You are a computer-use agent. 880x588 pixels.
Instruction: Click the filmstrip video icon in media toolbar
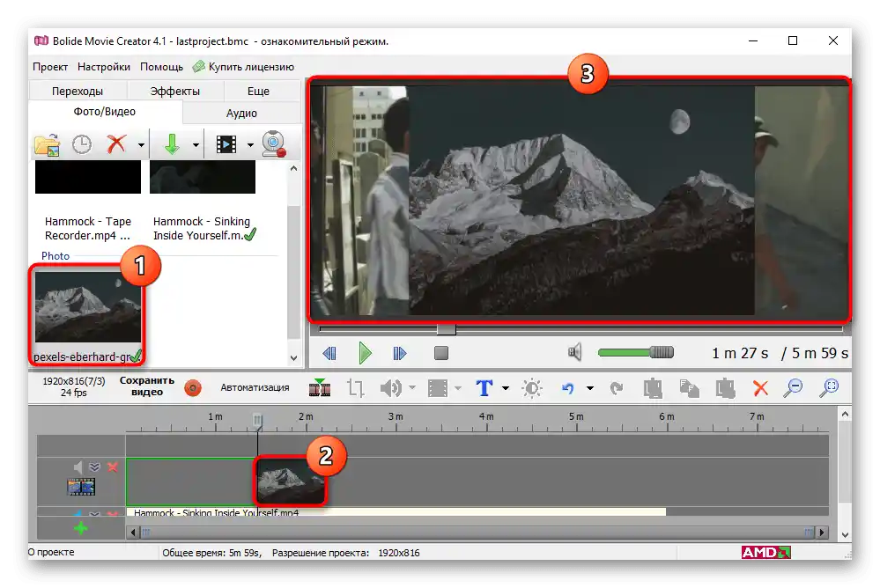(226, 144)
